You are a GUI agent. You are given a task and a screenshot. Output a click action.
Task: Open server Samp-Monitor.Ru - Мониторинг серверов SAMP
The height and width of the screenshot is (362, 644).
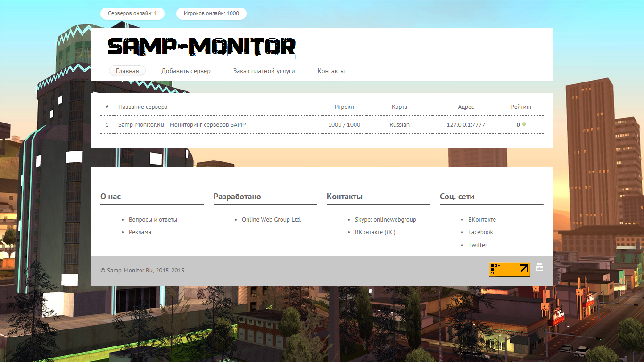click(x=182, y=124)
